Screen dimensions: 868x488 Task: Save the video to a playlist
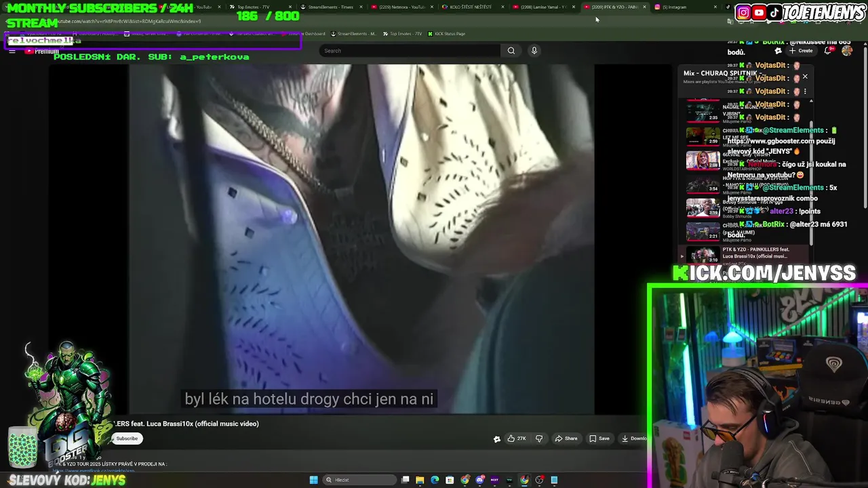[x=599, y=439]
